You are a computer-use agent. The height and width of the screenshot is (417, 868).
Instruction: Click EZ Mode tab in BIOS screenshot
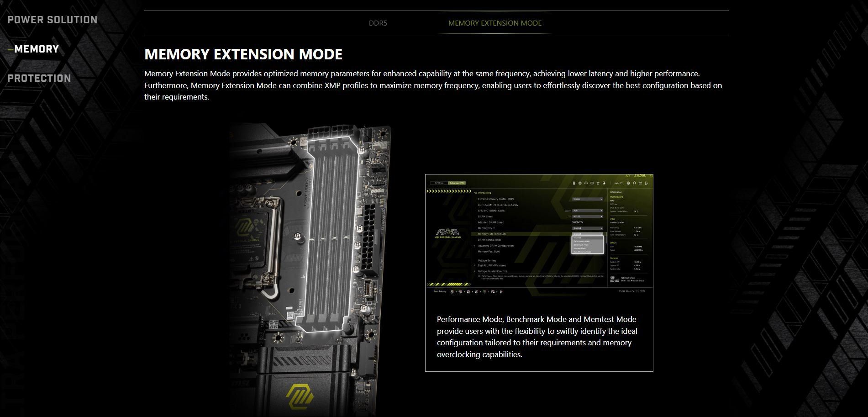point(439,183)
